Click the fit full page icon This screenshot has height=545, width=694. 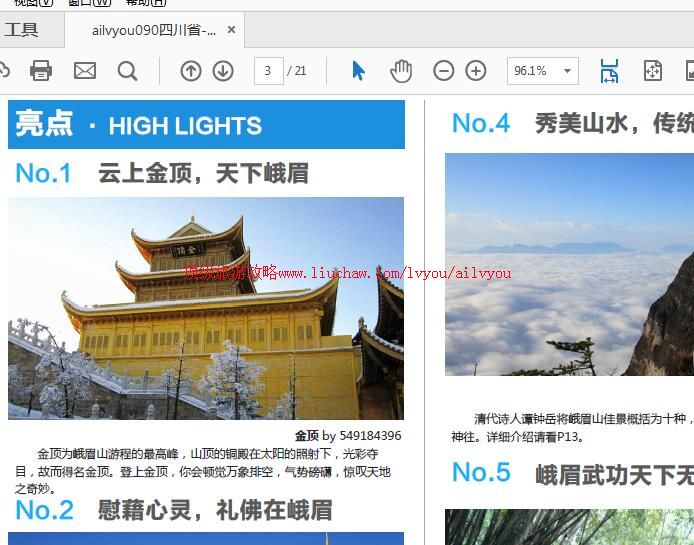652,70
